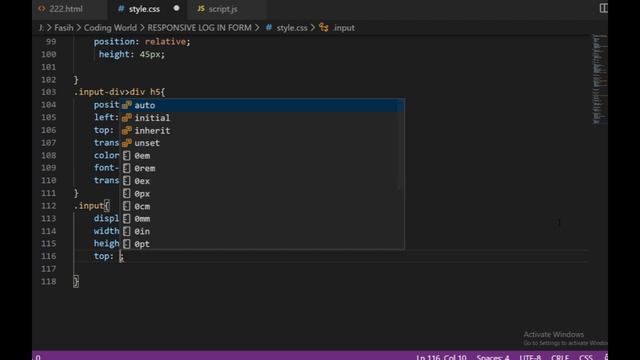Viewport: 640px width, 360px height.
Task: Click the unit icon beside 0pt
Action: click(x=127, y=244)
